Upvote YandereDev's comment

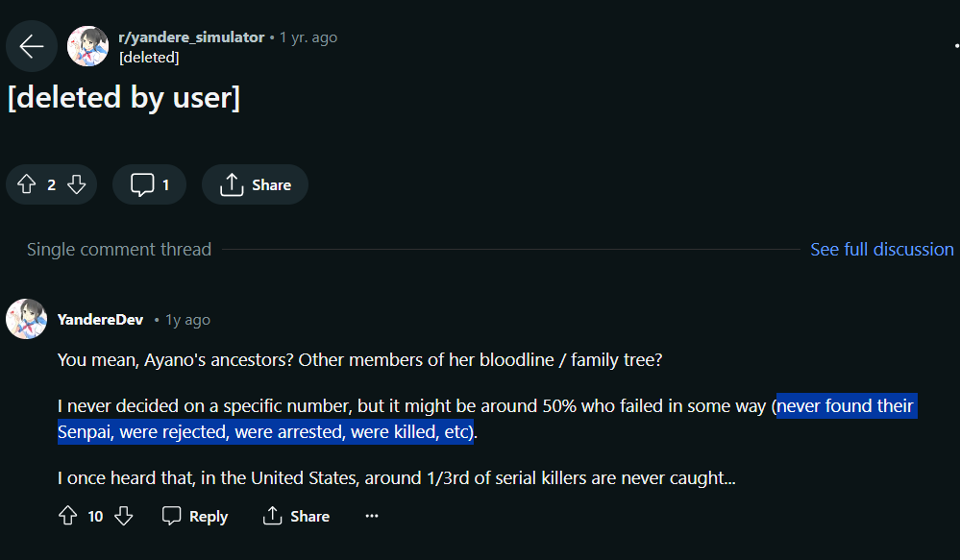(x=67, y=516)
